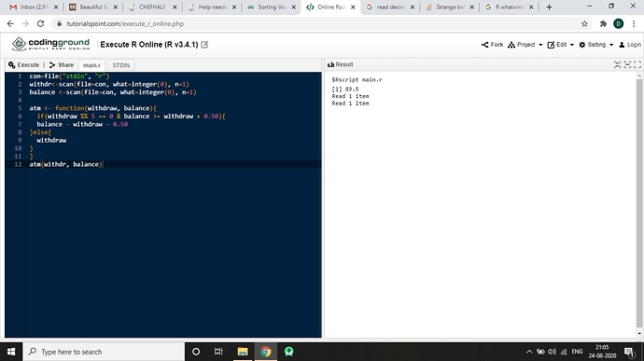
Task: Click the edit project title pencil icon
Action: click(204, 45)
